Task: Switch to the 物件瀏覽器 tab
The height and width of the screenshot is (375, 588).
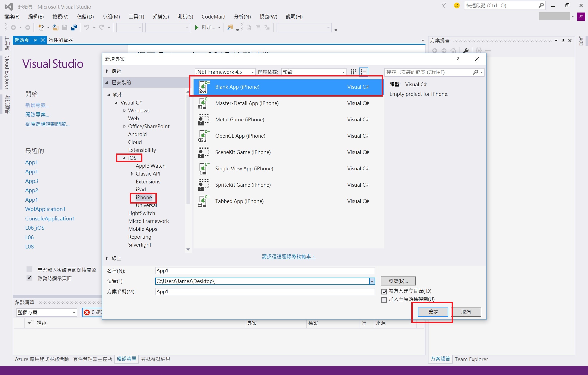Action: click(x=61, y=40)
